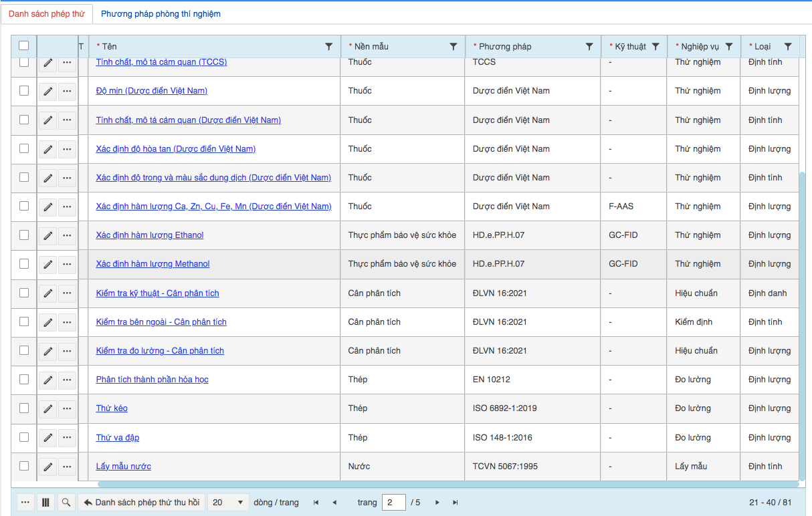Edit 'Xác định hàm lượng Ca, Zn, Cu, Fe, Mn' row
This screenshot has height=516, width=812.
(47, 207)
